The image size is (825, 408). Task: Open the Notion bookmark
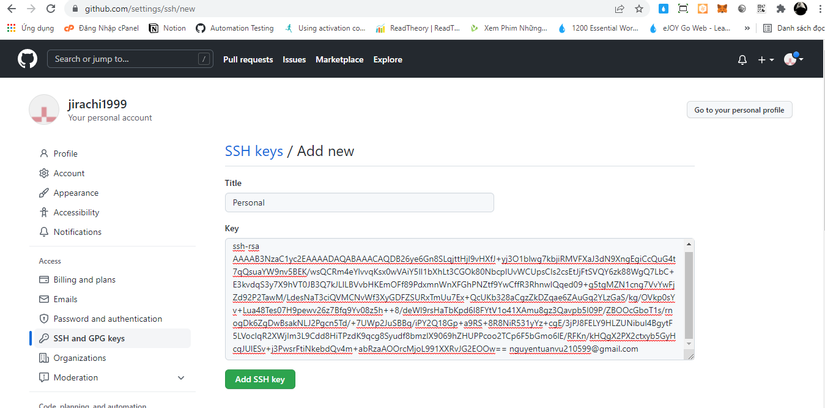tap(168, 28)
